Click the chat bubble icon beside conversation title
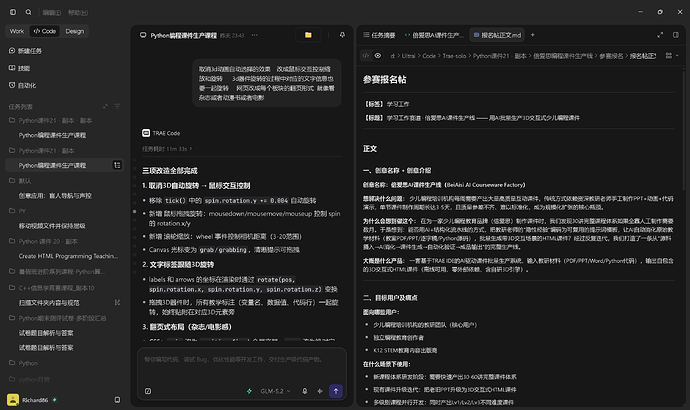This screenshot has height=410, width=690. [x=143, y=35]
